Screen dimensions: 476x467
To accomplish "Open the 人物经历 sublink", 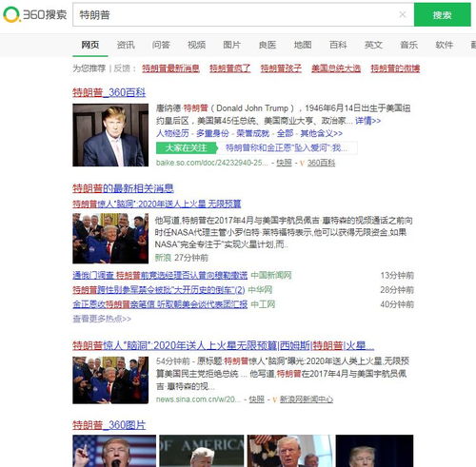I will click(x=172, y=133).
